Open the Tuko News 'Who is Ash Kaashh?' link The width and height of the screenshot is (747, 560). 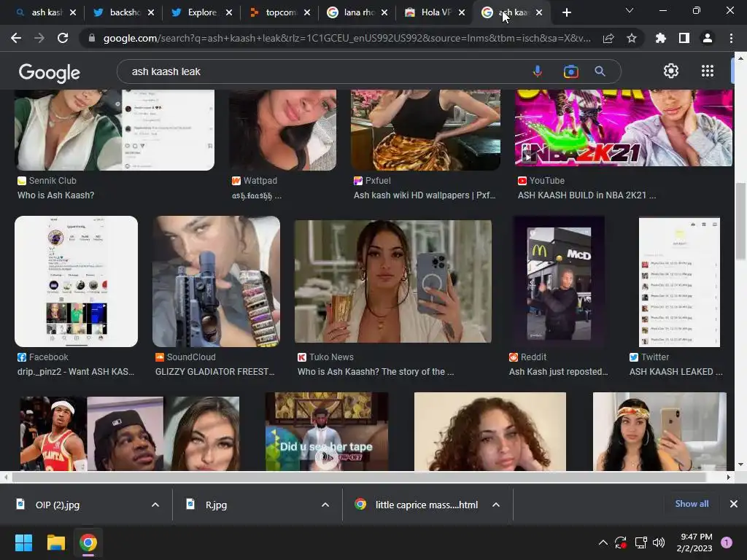tap(376, 372)
